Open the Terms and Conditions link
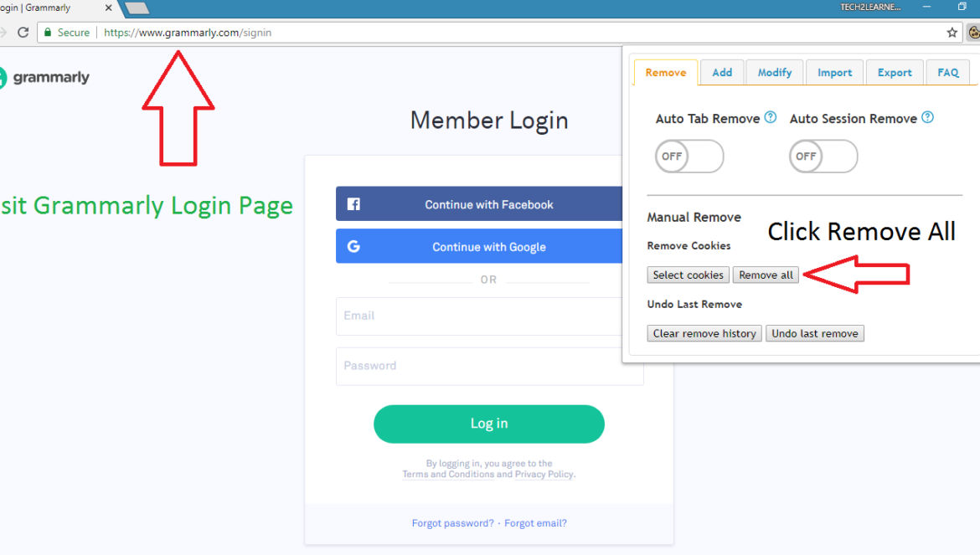 [448, 475]
